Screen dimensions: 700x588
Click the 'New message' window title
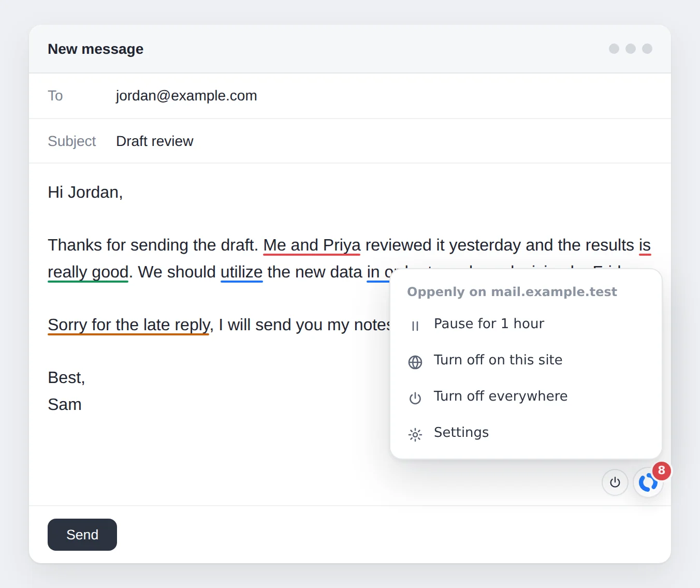(96, 49)
